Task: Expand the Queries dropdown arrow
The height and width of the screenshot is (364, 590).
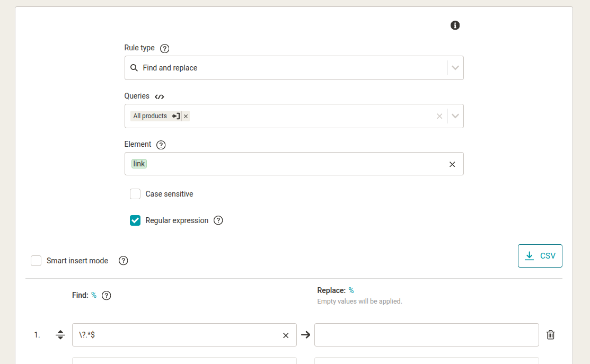Action: pos(455,116)
